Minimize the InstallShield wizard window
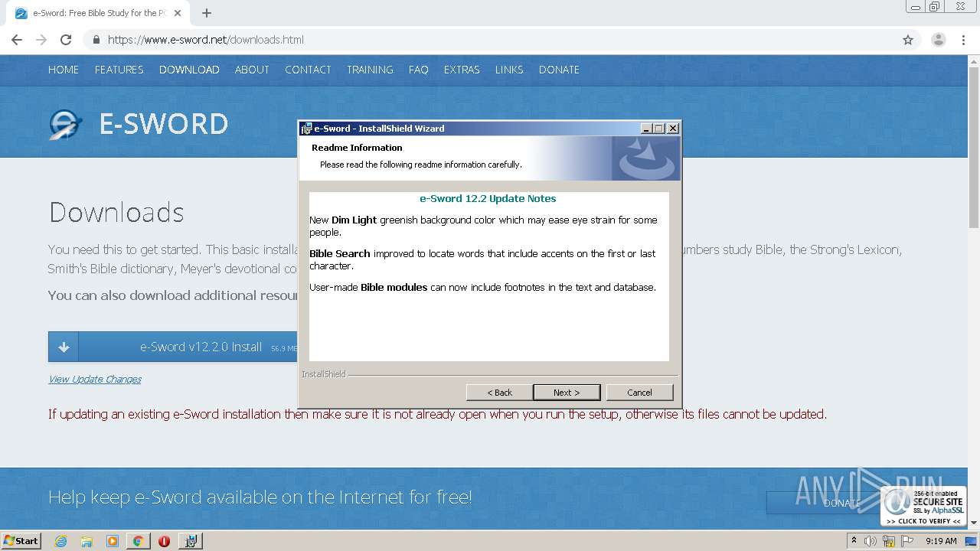Viewport: 980px width, 551px height. [x=645, y=129]
